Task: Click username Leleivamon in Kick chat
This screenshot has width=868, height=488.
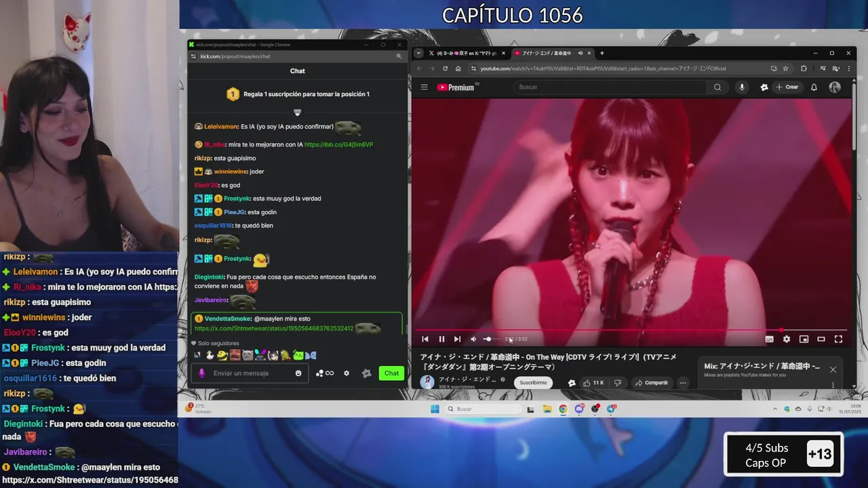Action: tap(221, 127)
